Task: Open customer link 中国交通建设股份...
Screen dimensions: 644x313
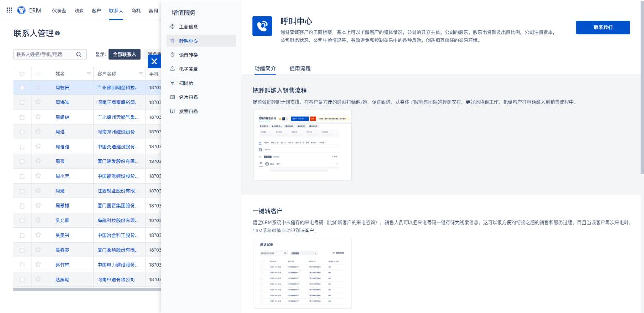Action: [x=118, y=146]
